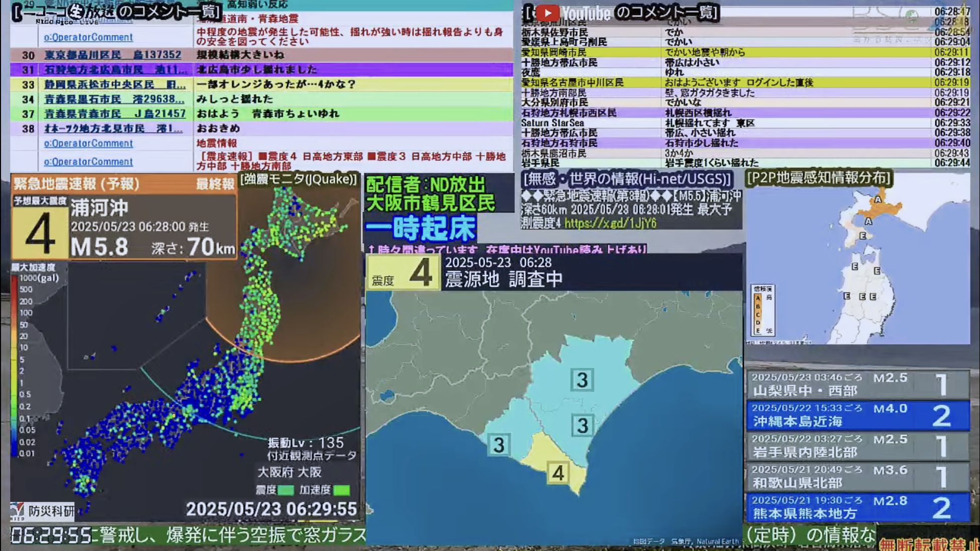This screenshot has height=551, width=980.
Task: Click the [強震モニタ(JQuake)] label
Action: pyautogui.click(x=299, y=179)
